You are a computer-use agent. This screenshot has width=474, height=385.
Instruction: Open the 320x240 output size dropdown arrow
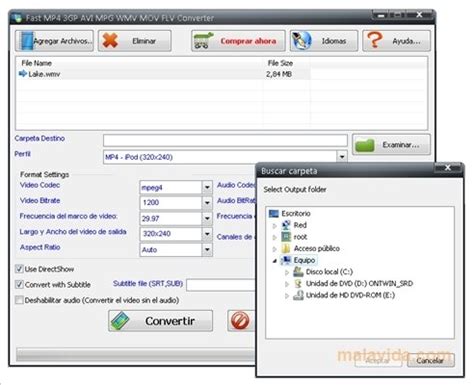[207, 234]
